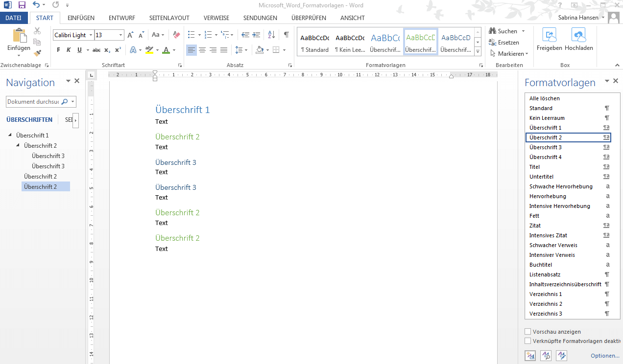Click the underline U button
Viewport: 623px width, 364px height.
(x=79, y=50)
